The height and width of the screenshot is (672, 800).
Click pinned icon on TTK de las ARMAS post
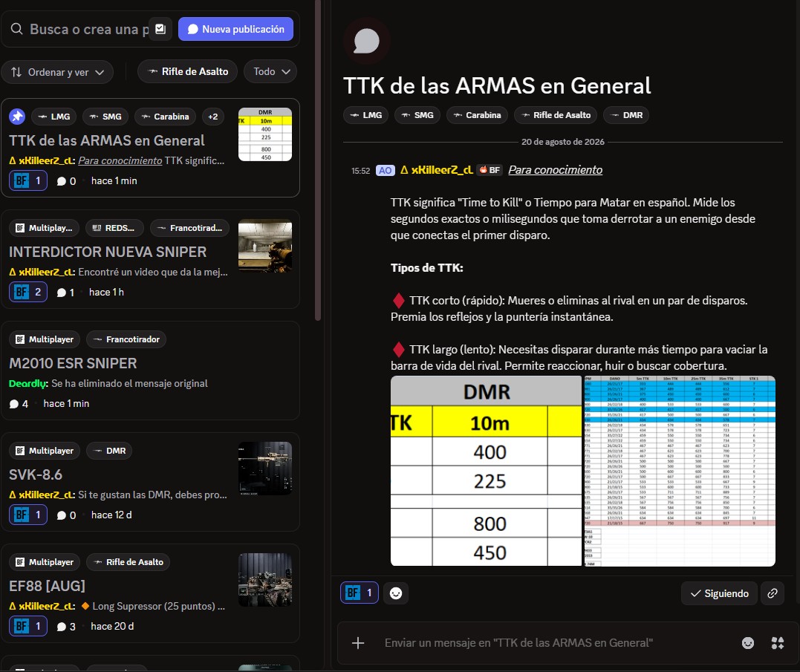coord(17,117)
